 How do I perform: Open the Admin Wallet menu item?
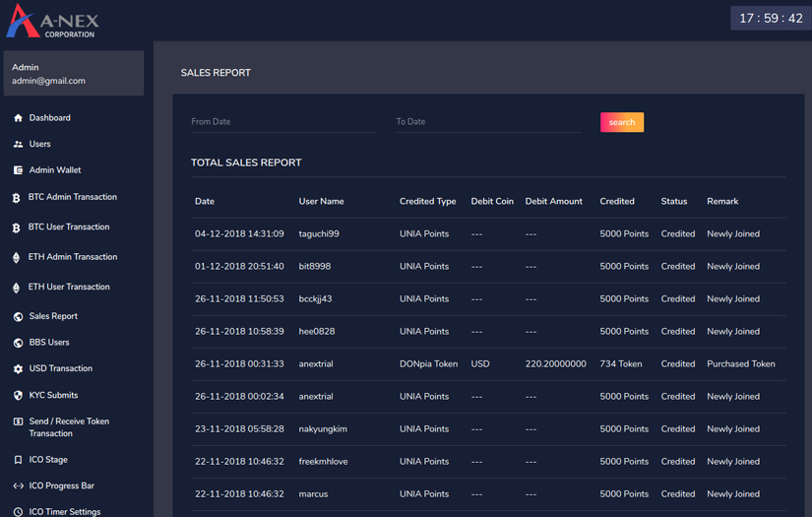coord(55,170)
